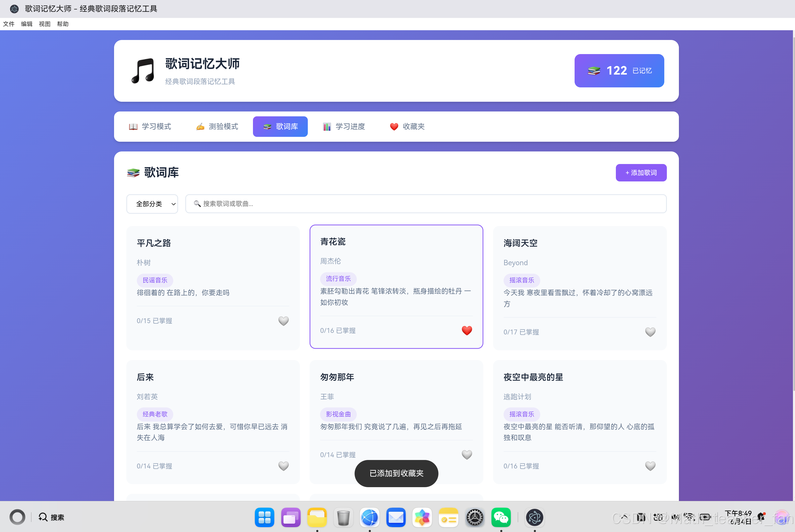Click the app icon in the title bar
The image size is (795, 532).
[x=14, y=9]
